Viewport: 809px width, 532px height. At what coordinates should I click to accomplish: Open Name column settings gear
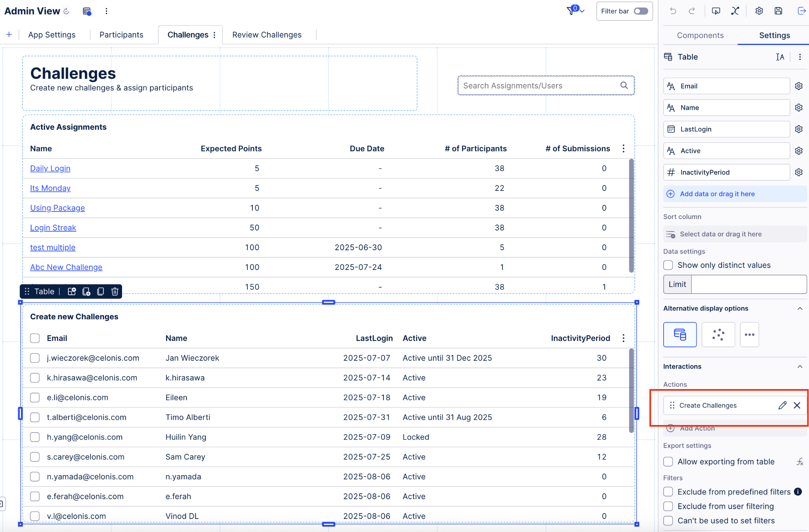coord(799,108)
